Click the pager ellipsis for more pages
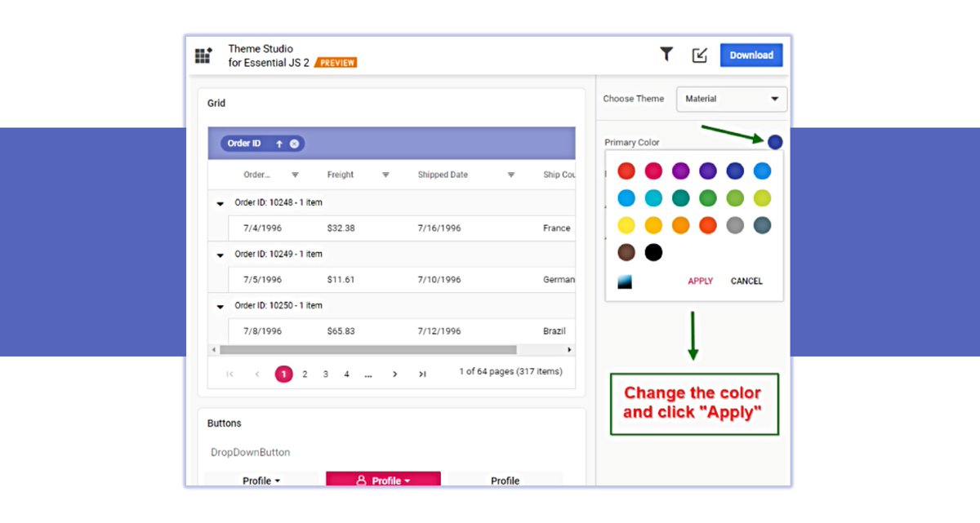 tap(368, 375)
